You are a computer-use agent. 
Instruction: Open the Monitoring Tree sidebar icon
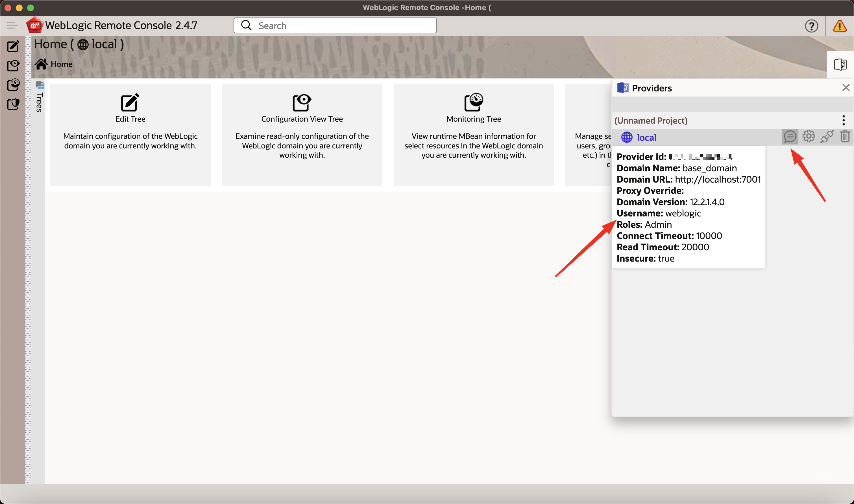click(13, 85)
